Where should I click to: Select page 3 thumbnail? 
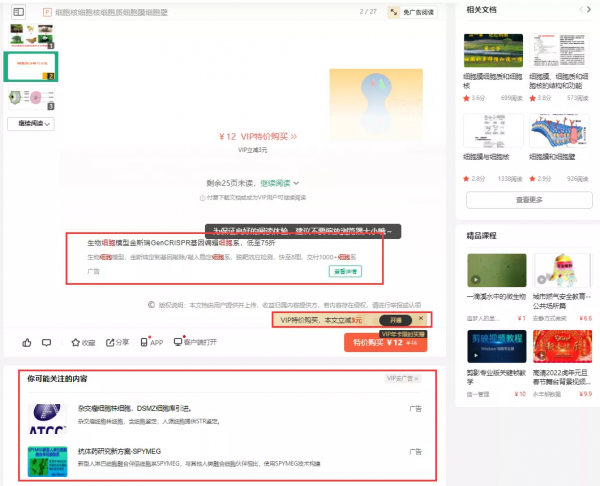pyautogui.click(x=31, y=98)
